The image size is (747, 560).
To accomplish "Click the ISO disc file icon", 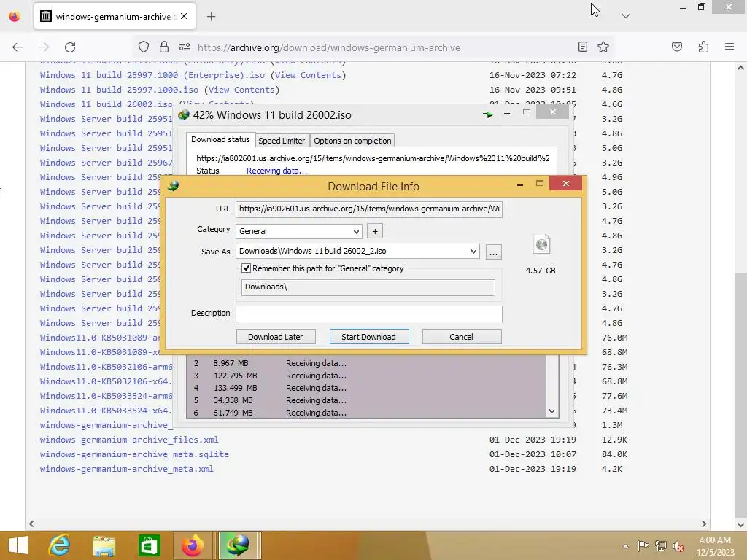I will coord(542,245).
